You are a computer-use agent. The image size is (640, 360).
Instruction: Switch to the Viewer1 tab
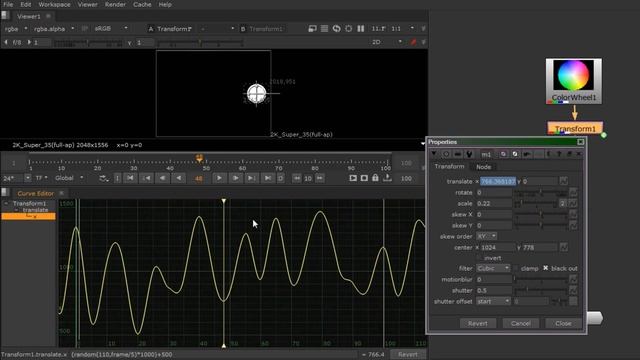pyautogui.click(x=29, y=16)
